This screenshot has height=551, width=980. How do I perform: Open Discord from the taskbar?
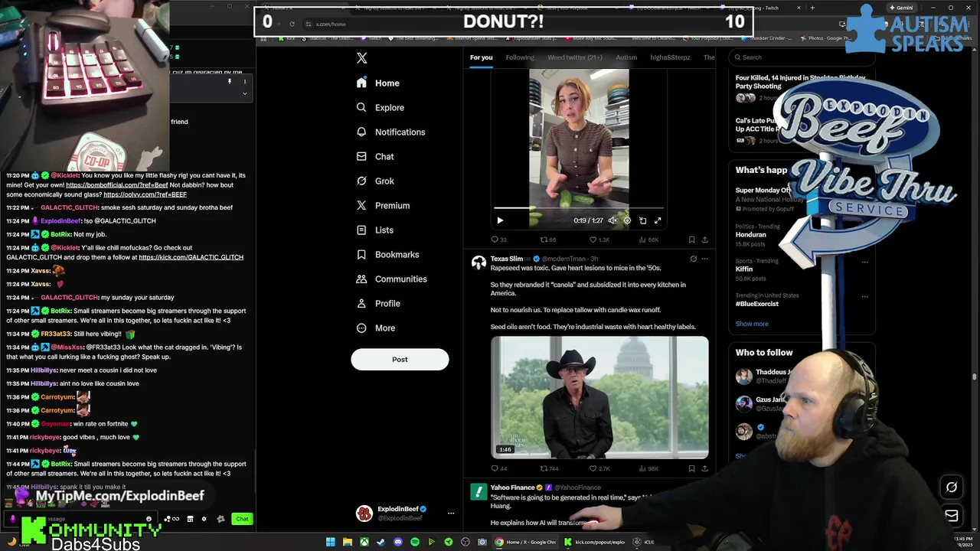pyautogui.click(x=398, y=542)
